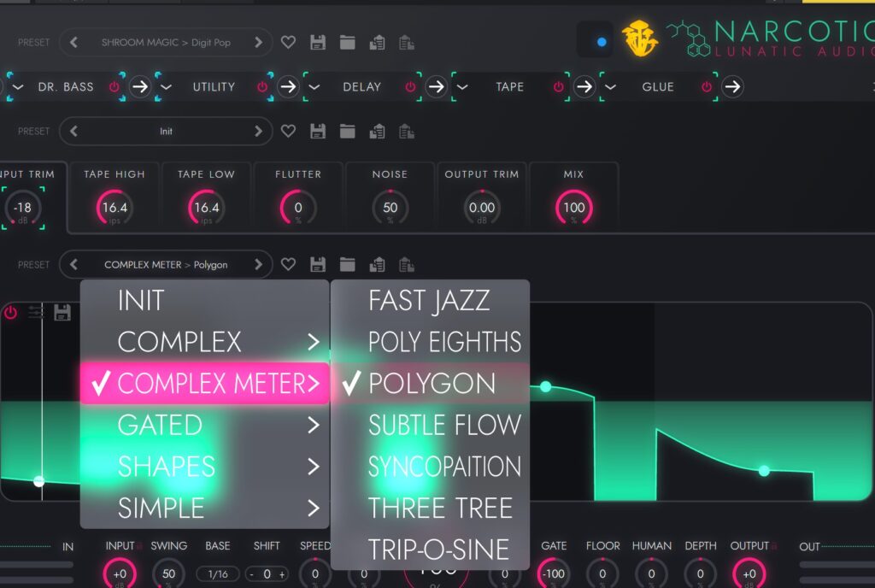Click the floppy disk icon beside the Init preset
This screenshot has height=588, width=875.
point(318,131)
